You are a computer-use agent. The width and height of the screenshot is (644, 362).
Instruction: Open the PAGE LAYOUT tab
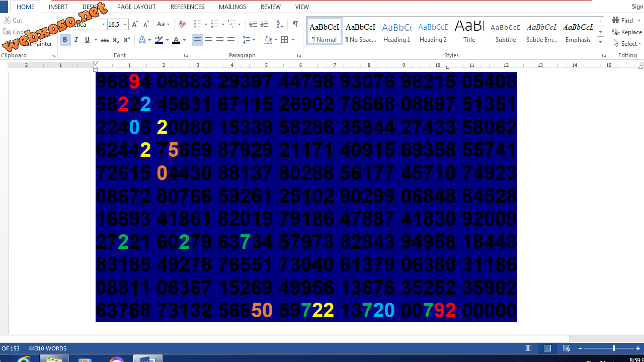click(136, 7)
